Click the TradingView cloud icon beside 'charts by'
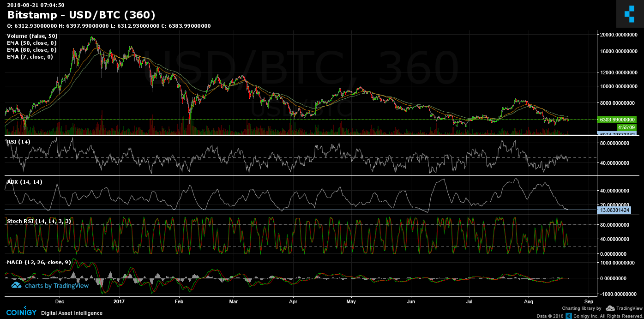This screenshot has width=644, height=319. (17, 286)
